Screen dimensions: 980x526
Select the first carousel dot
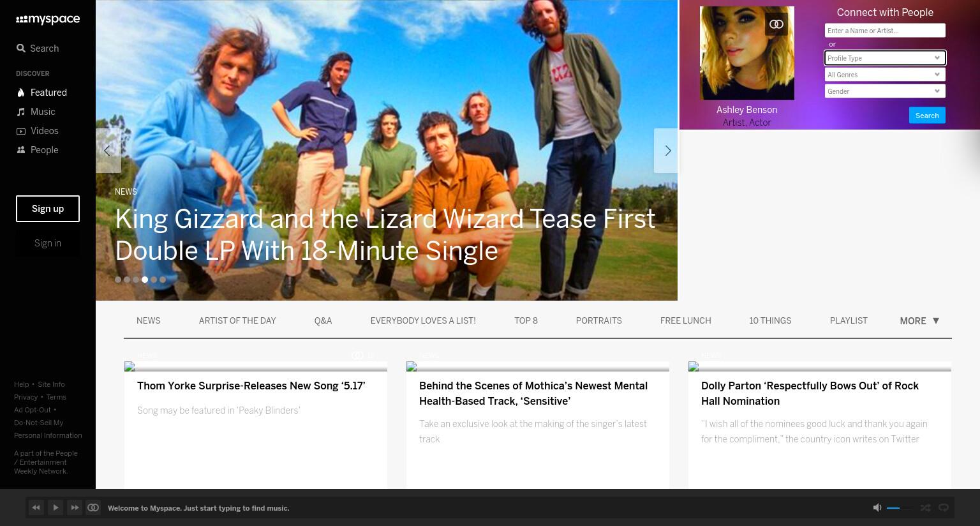coord(118,280)
